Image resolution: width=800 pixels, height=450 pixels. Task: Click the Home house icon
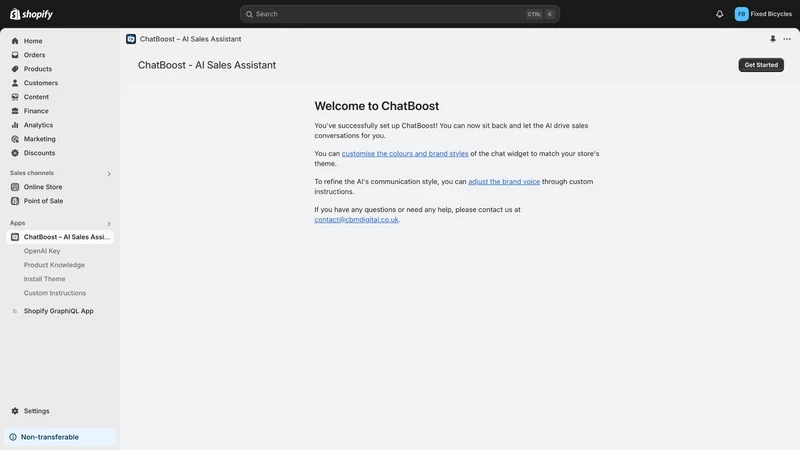(x=15, y=41)
